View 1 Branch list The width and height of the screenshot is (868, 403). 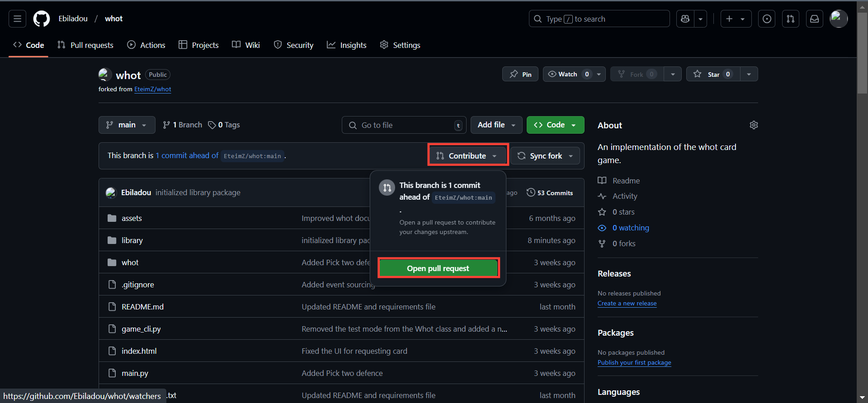183,125
